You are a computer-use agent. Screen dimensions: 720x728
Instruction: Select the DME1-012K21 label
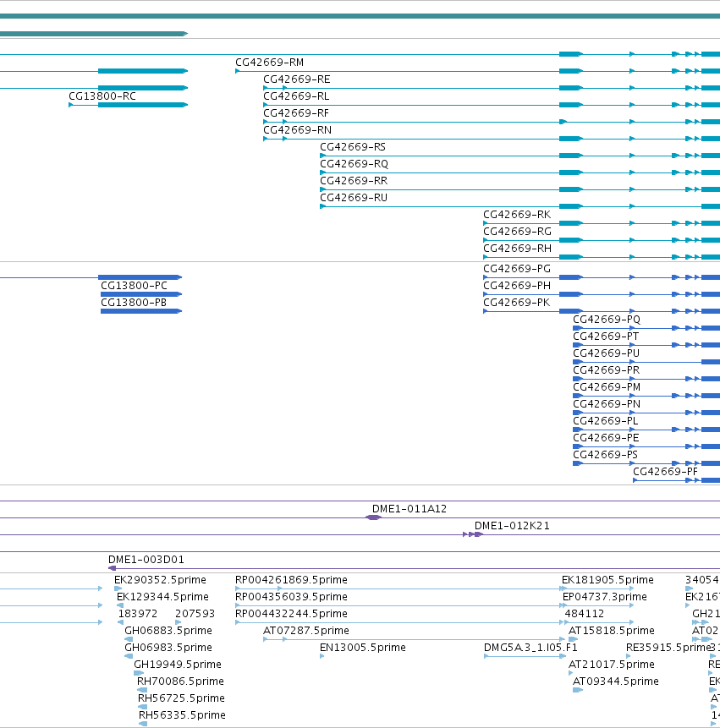pyautogui.click(x=512, y=526)
